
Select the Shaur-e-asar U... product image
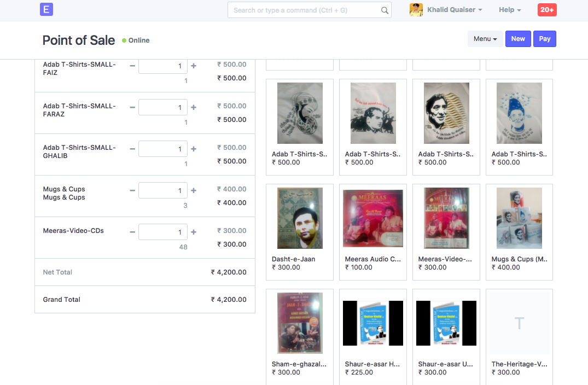pos(446,323)
